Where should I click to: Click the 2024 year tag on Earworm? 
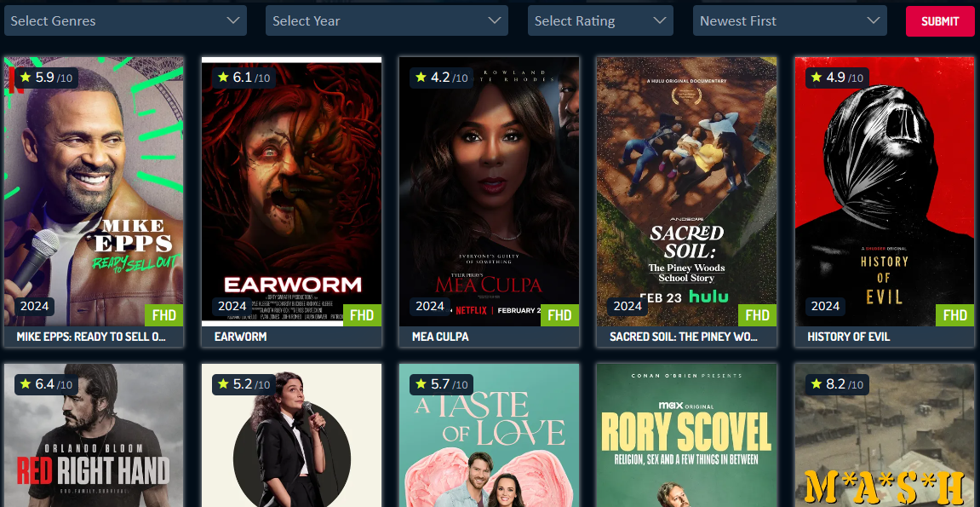point(232,306)
